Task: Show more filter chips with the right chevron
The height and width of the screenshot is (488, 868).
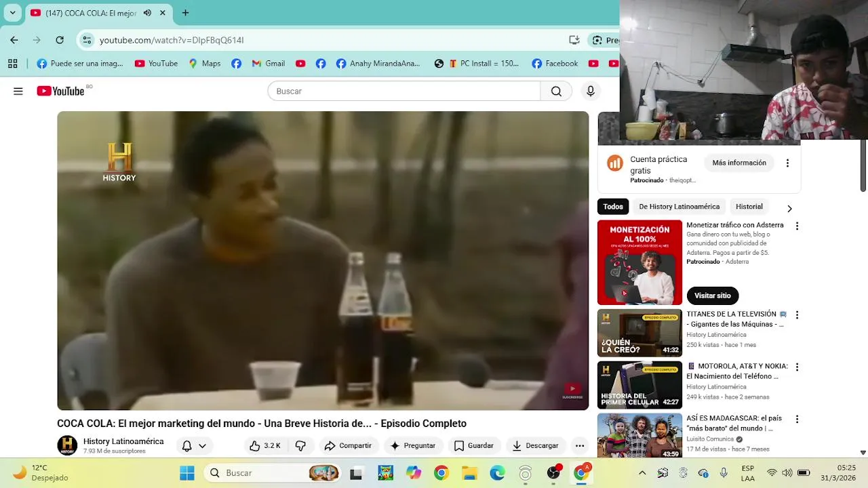Action: pos(789,209)
